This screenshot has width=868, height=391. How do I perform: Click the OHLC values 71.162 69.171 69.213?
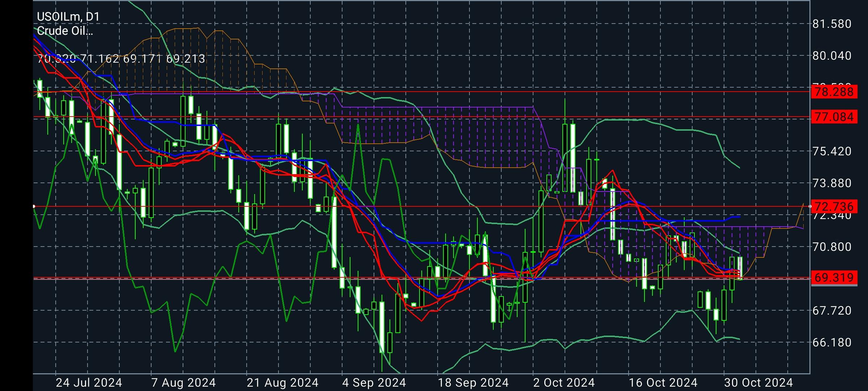point(142,59)
